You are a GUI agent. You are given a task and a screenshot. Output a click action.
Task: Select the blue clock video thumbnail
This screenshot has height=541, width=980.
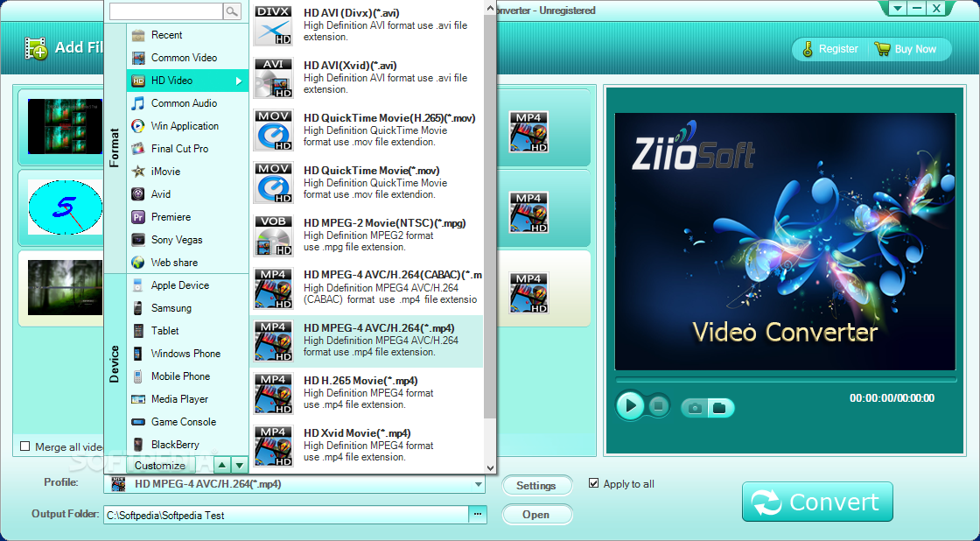(65, 207)
